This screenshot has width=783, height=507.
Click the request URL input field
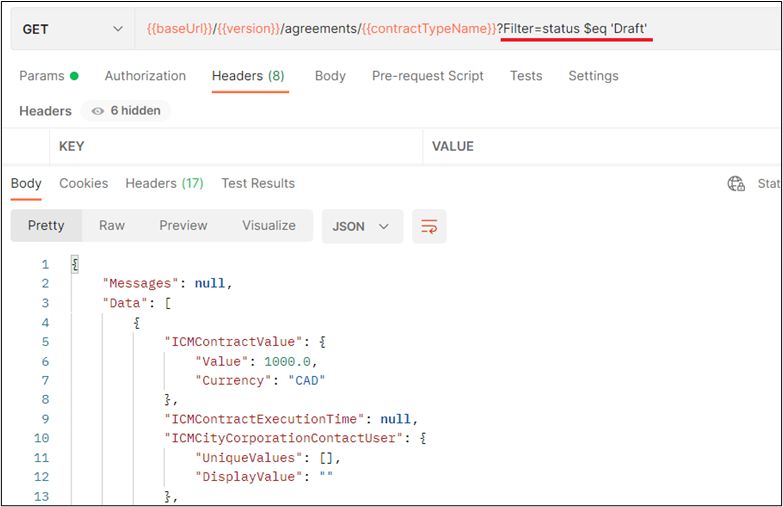457,29
